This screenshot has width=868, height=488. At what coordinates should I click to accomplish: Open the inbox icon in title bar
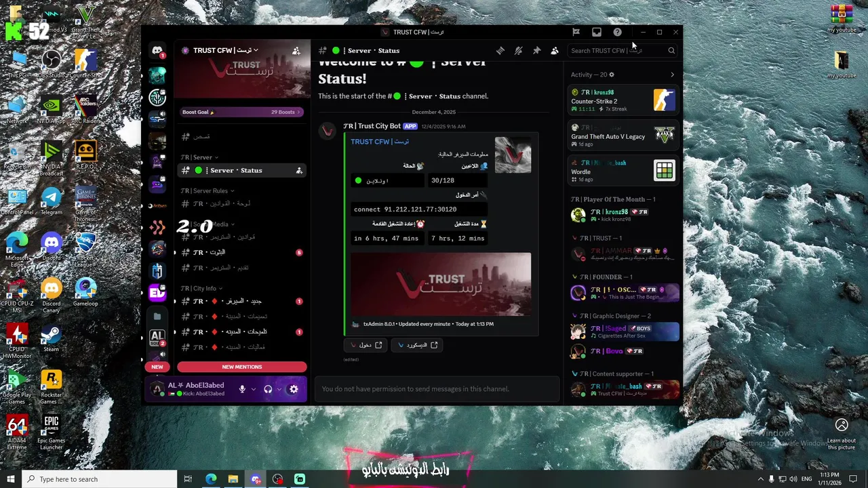(x=597, y=32)
